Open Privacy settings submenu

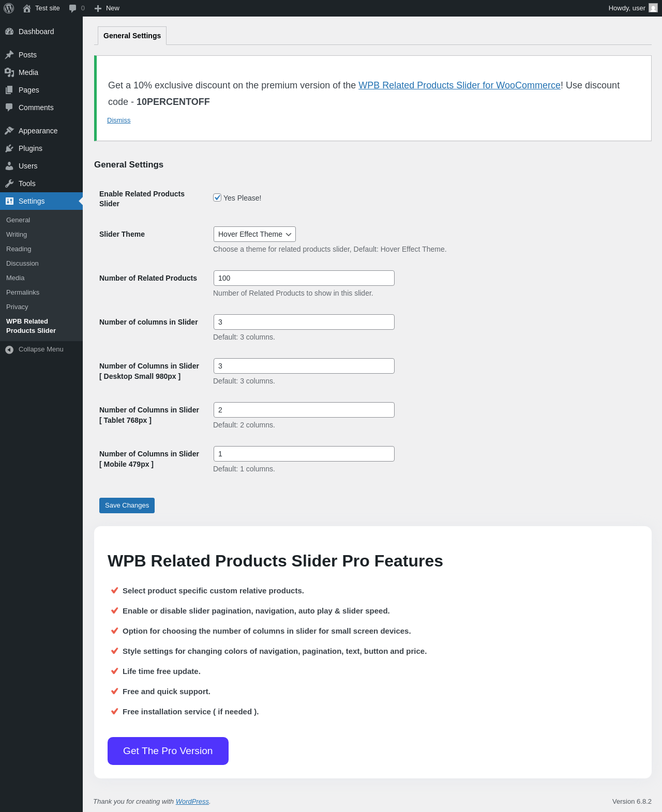point(17,307)
